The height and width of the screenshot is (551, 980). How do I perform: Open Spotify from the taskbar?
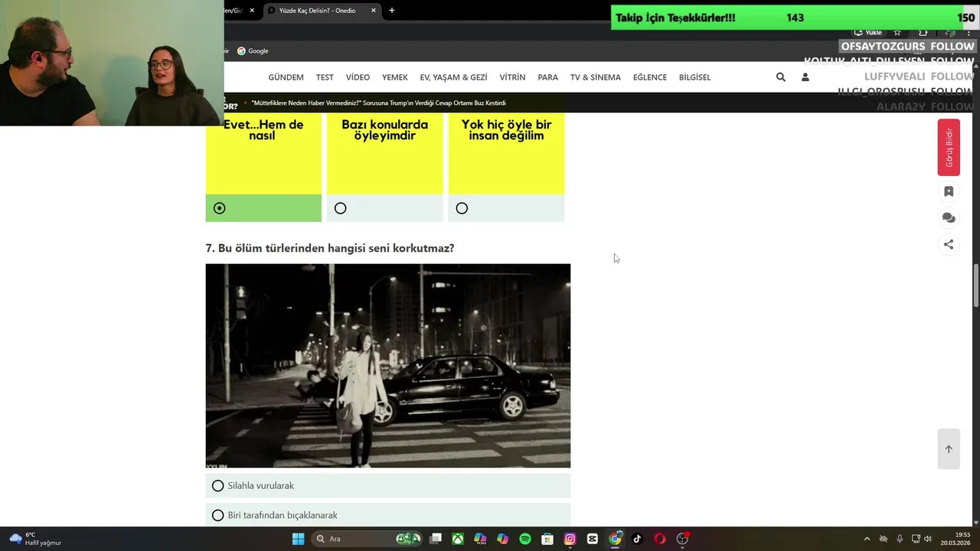(525, 539)
